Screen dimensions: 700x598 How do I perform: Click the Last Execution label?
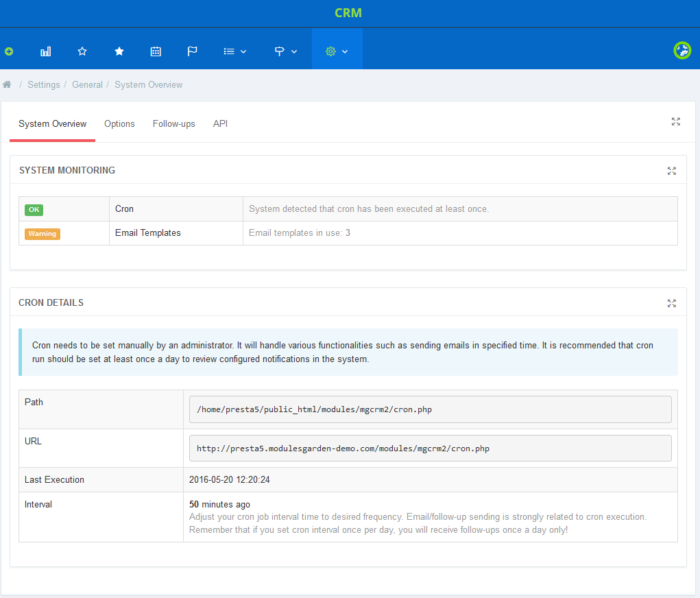click(x=54, y=479)
